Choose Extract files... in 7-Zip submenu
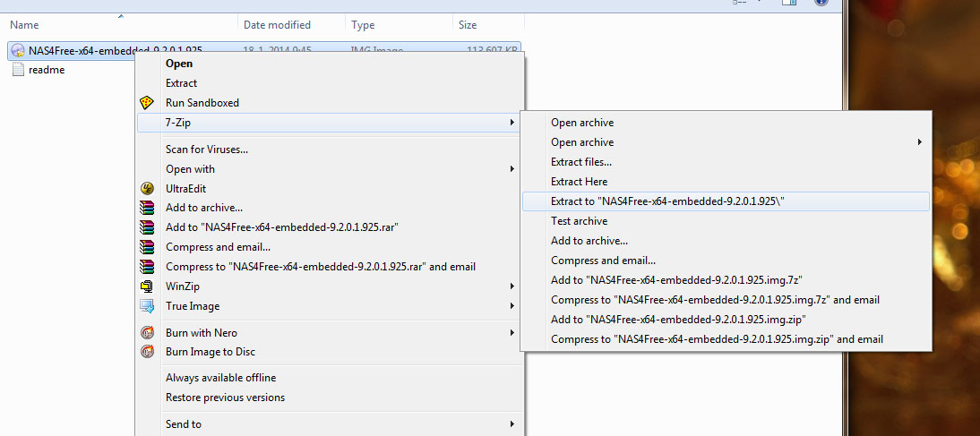980x436 pixels. click(581, 162)
